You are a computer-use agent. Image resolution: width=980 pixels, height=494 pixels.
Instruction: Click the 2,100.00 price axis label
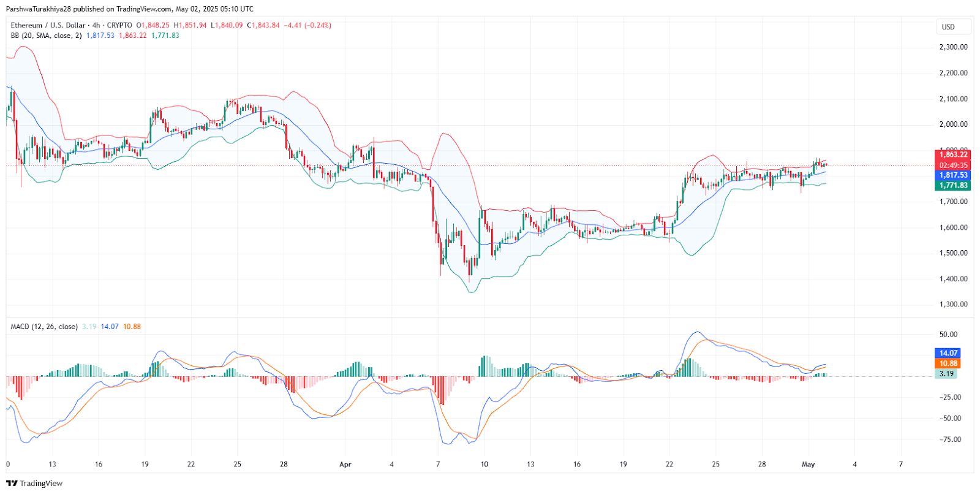954,99
